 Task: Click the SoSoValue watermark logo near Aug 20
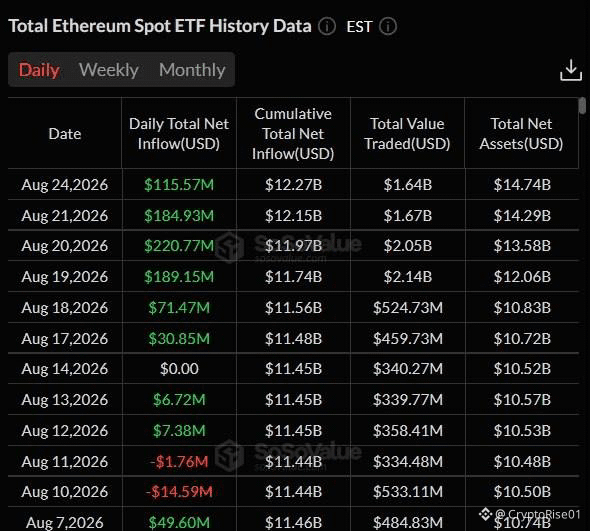click(x=230, y=247)
